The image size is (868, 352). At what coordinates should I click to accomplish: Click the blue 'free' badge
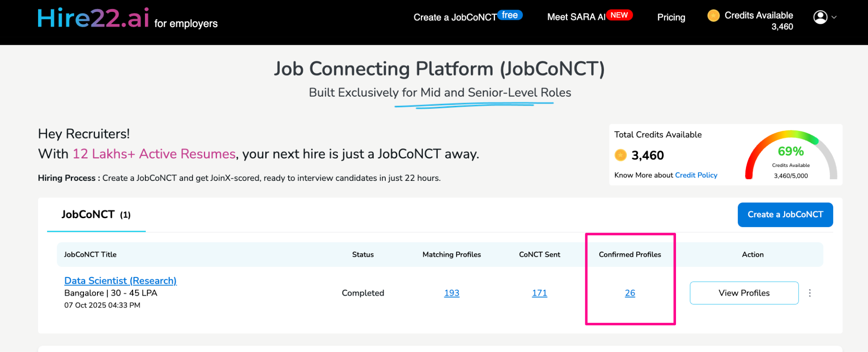(509, 15)
